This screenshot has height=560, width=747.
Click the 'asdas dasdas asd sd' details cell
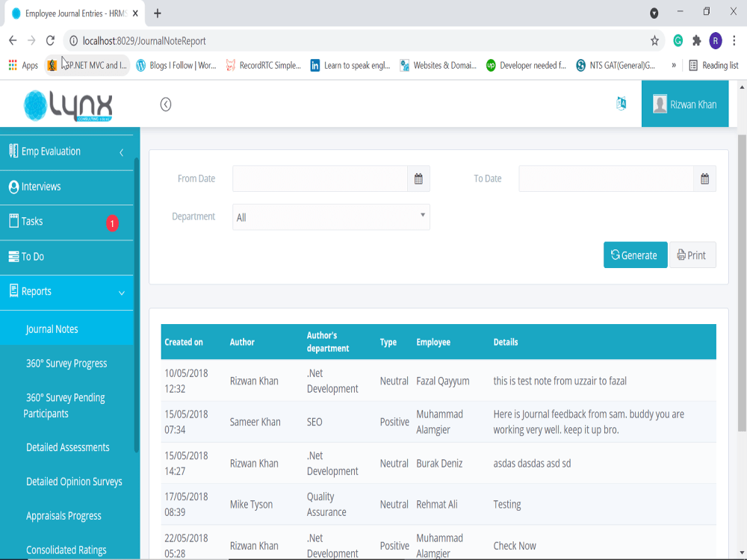[532, 464]
